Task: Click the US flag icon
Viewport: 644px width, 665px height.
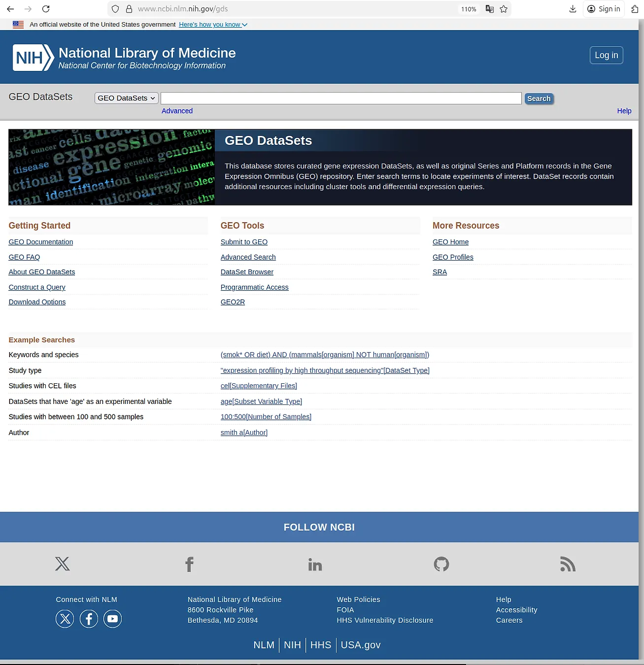Action: coord(18,24)
